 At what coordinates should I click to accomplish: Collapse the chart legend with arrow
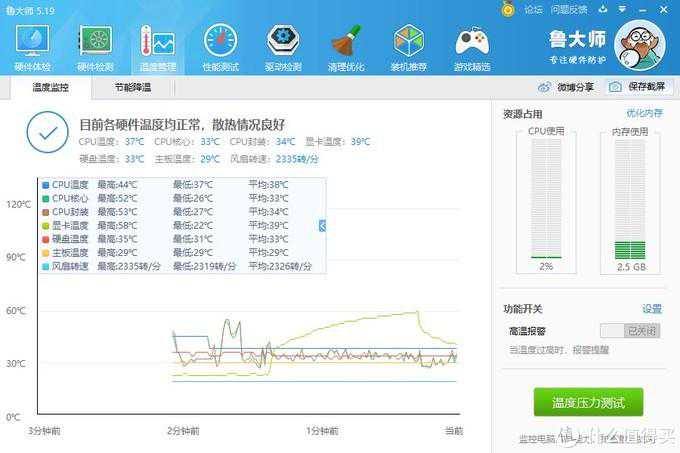click(323, 226)
